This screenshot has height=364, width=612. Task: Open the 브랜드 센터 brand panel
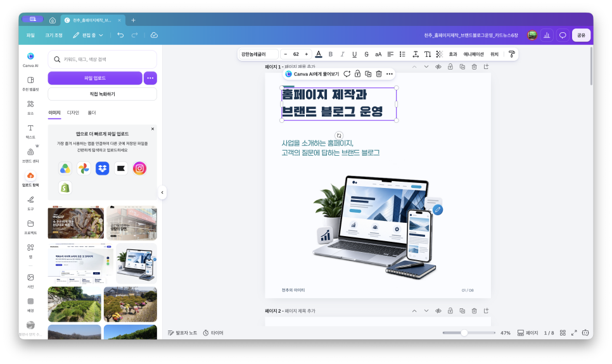30,155
